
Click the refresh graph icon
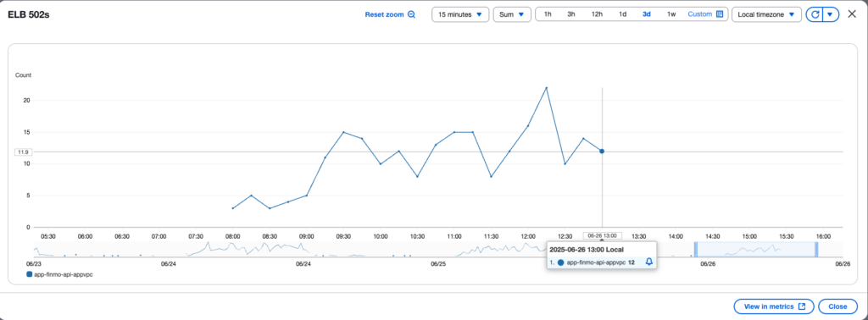pos(815,14)
